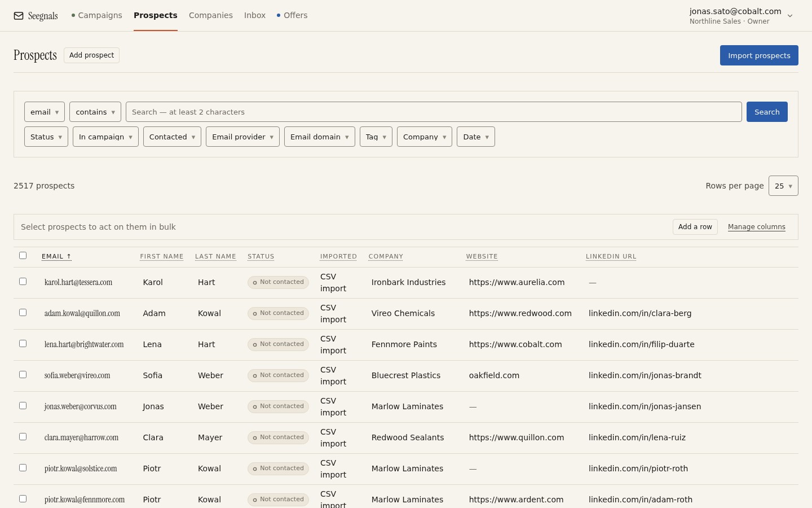Click the Import prospects button
The image size is (812, 508).
(x=759, y=55)
